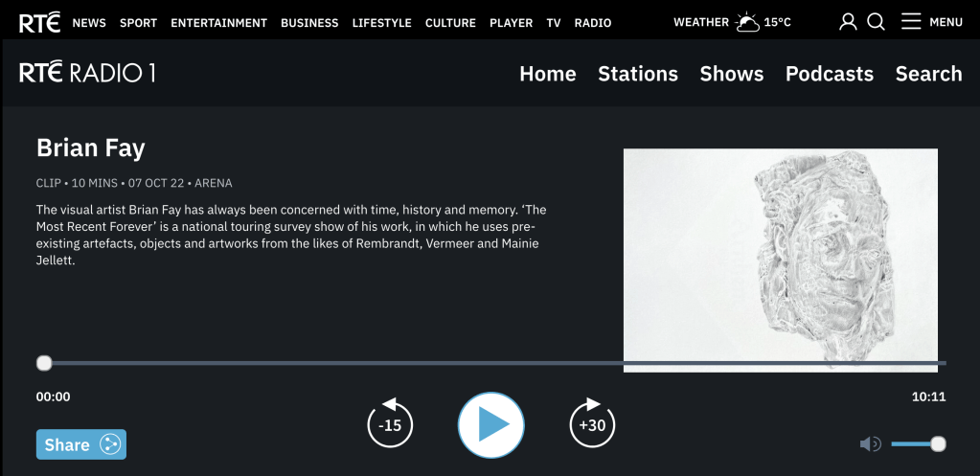980x476 pixels.
Task: Open the user account icon
Action: tap(848, 22)
